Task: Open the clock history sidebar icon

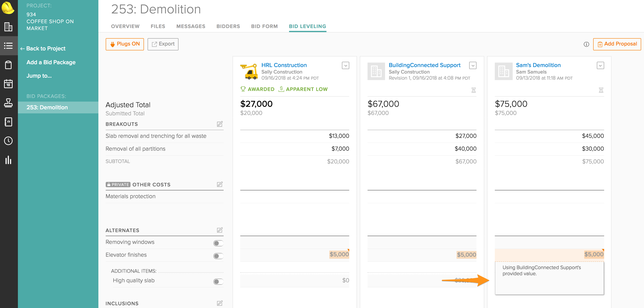Action: pos(8,141)
